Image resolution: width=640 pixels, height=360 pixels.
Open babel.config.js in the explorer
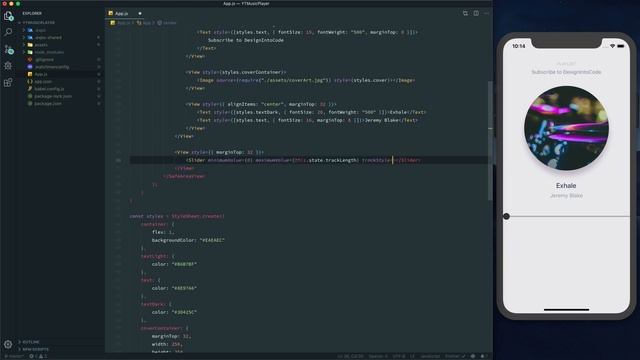(49, 89)
